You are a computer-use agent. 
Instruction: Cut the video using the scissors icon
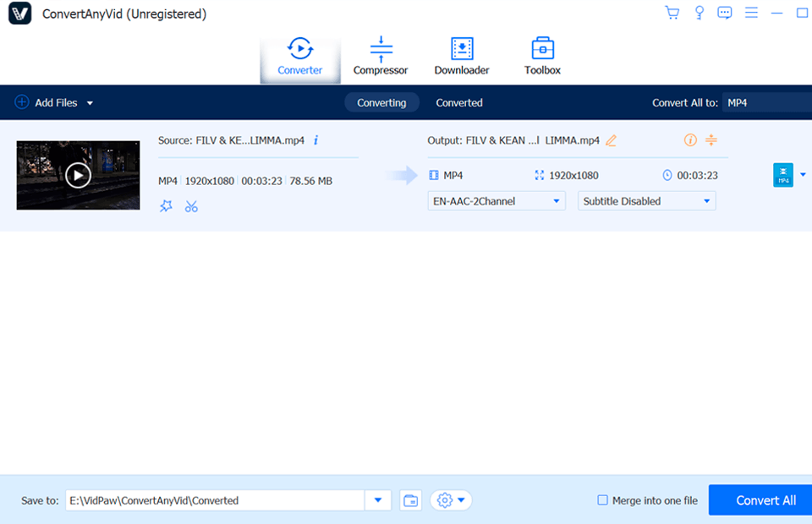point(191,205)
